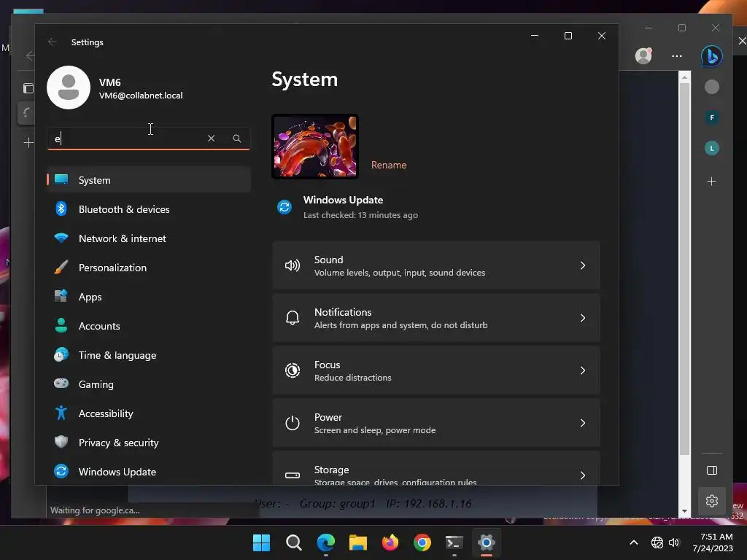This screenshot has width=747, height=560.
Task: Click the Notifications bell icon
Action: [x=293, y=318]
